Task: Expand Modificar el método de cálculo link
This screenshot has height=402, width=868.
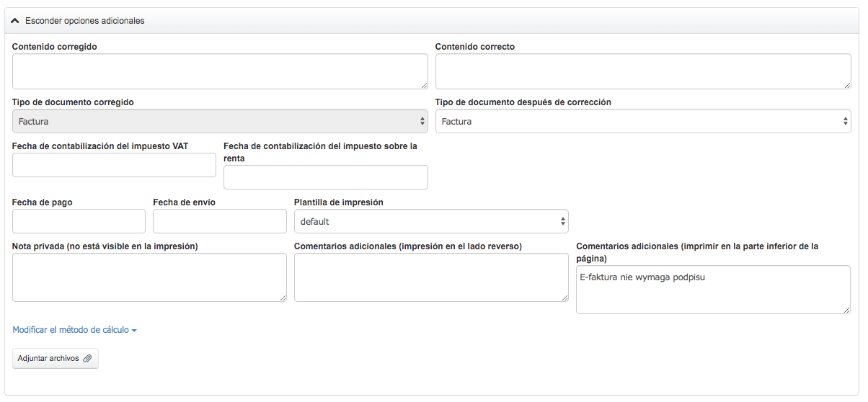Action: (71, 330)
